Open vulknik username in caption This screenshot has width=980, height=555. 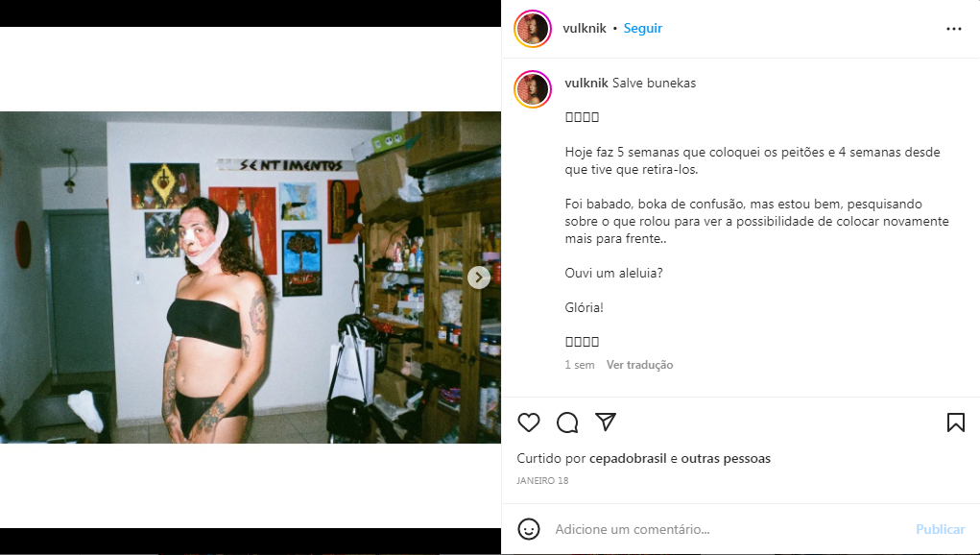pyautogui.click(x=586, y=84)
